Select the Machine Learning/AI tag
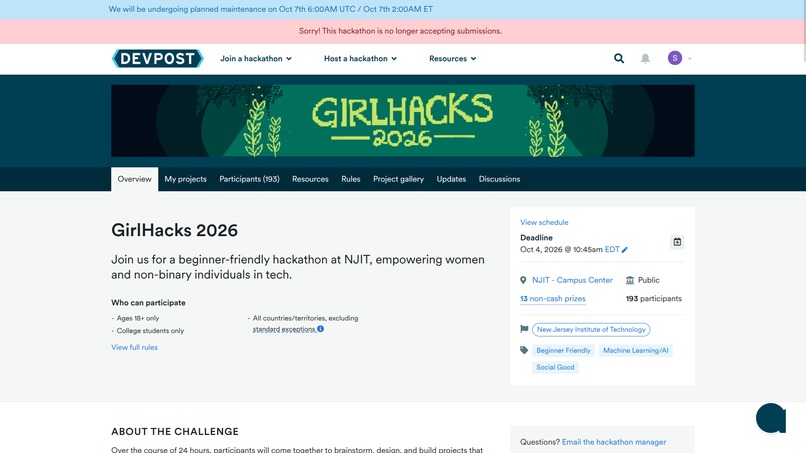 (636, 351)
